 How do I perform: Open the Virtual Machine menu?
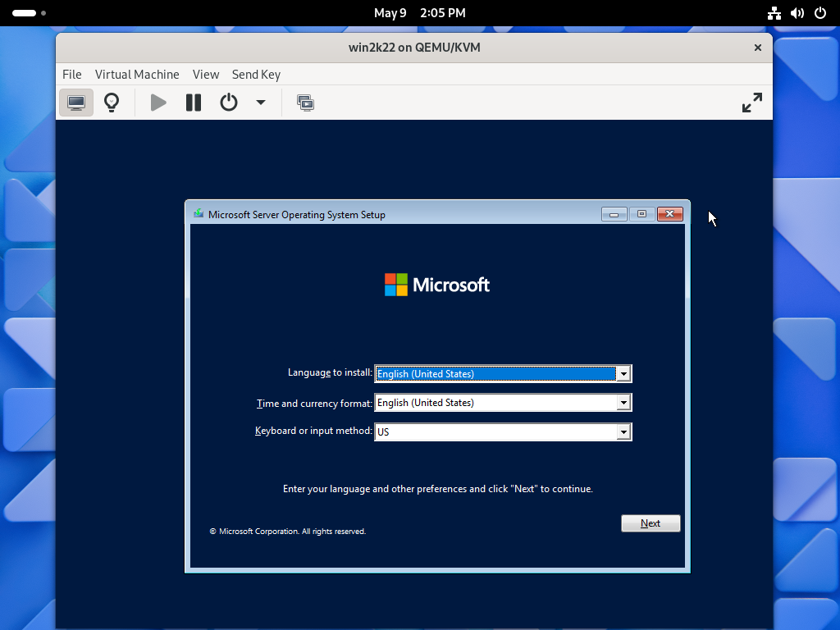pyautogui.click(x=137, y=74)
